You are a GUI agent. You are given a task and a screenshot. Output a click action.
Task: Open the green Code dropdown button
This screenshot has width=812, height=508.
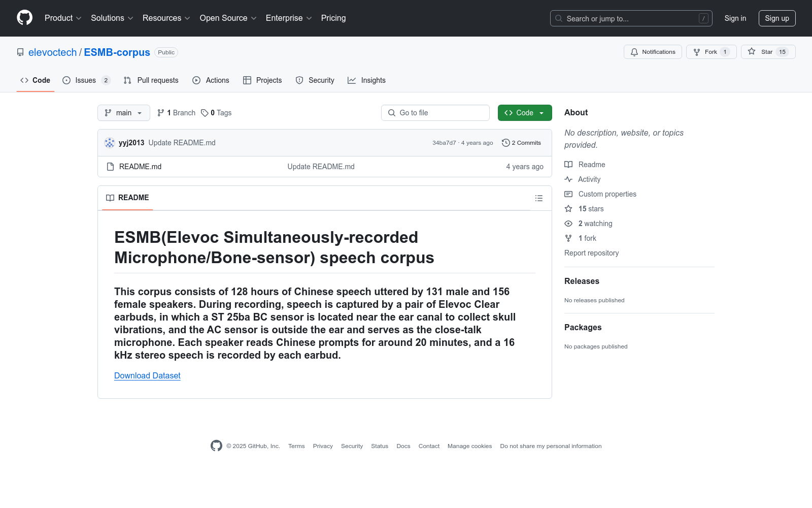click(525, 113)
